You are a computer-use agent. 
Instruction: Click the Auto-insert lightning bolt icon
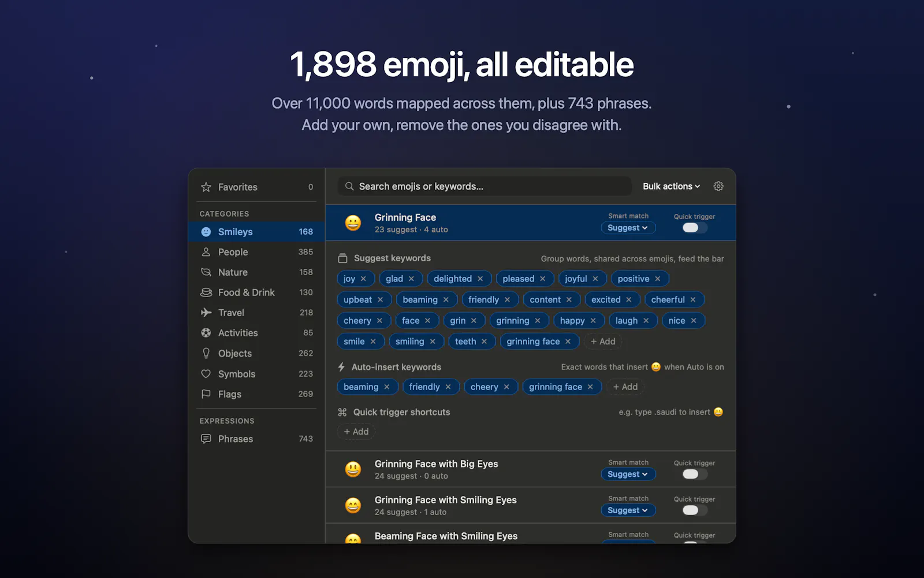click(341, 367)
